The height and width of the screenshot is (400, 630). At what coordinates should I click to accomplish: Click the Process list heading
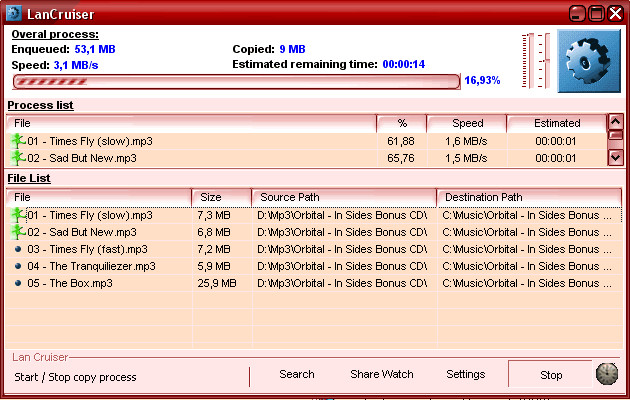click(x=40, y=105)
